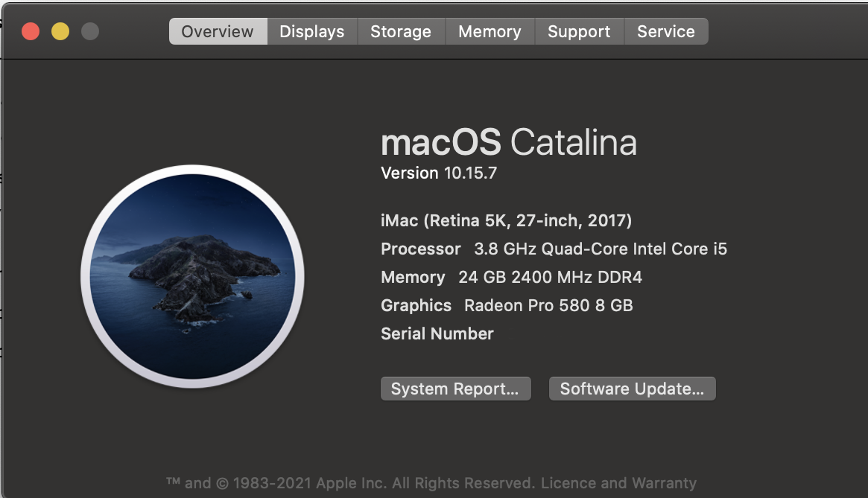Click the greyed-out zoom window button
The width and height of the screenshot is (868, 498).
tap(90, 31)
